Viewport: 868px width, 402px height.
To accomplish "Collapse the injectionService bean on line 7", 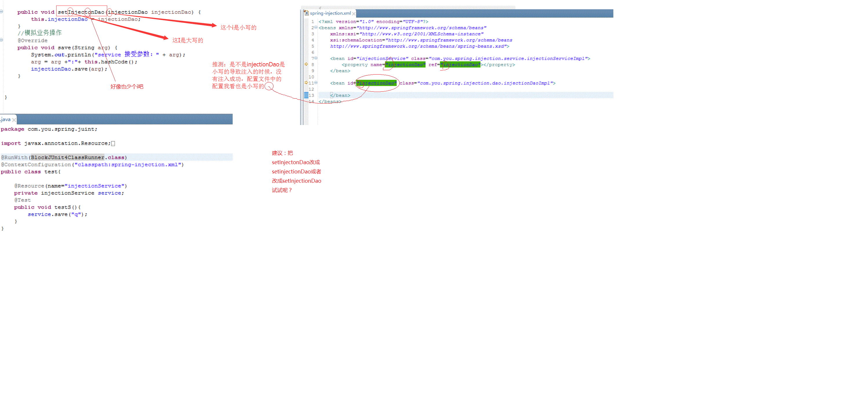I will coord(316,58).
